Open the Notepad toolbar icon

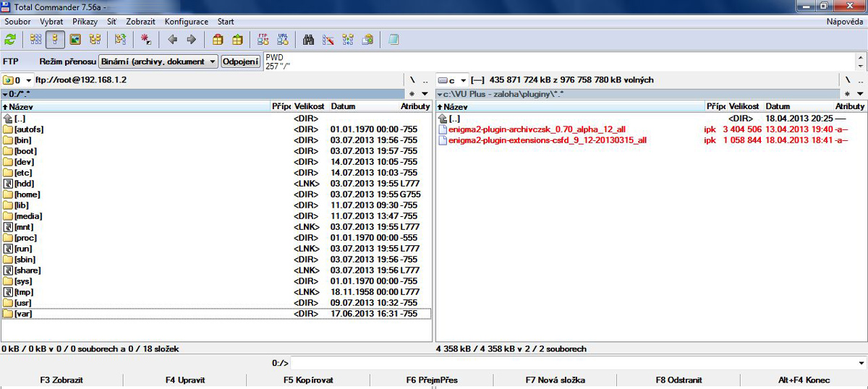[393, 40]
